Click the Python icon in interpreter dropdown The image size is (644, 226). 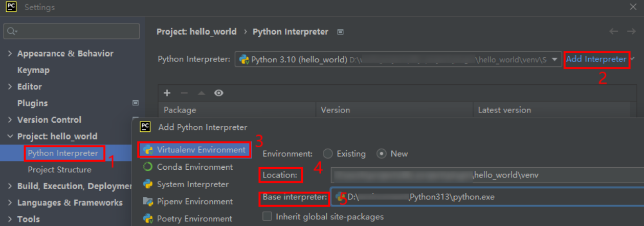point(245,59)
